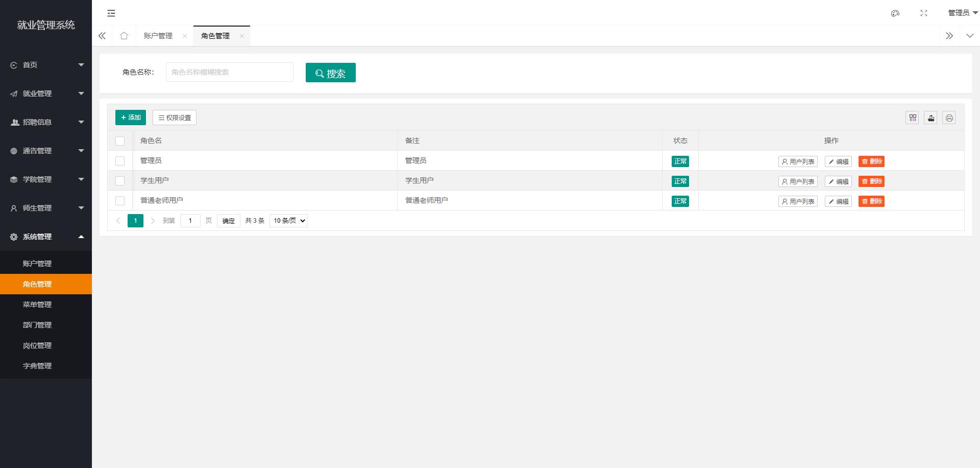
Task: Open 字典管理 in sidebar submenu
Action: point(46,366)
